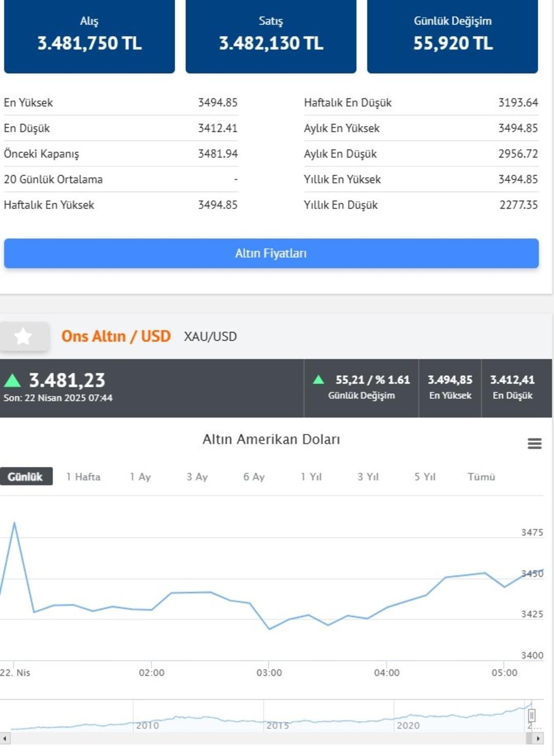Show the Tümü full history range

[481, 477]
